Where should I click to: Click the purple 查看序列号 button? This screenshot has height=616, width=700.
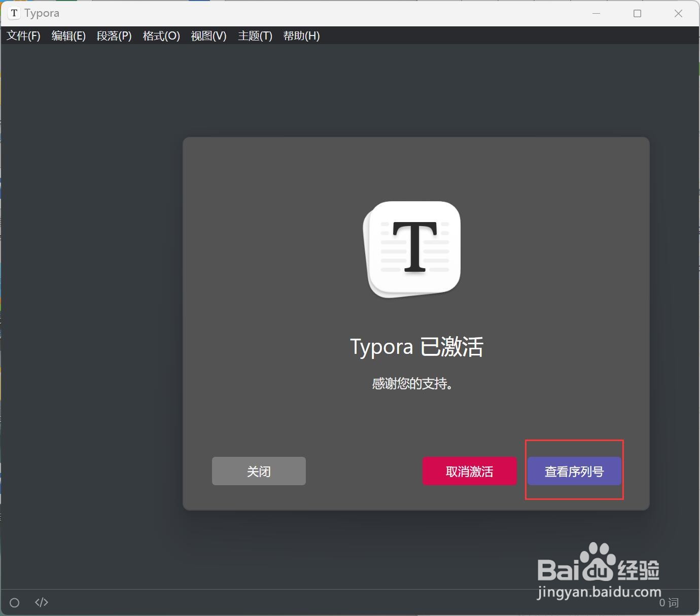point(574,471)
